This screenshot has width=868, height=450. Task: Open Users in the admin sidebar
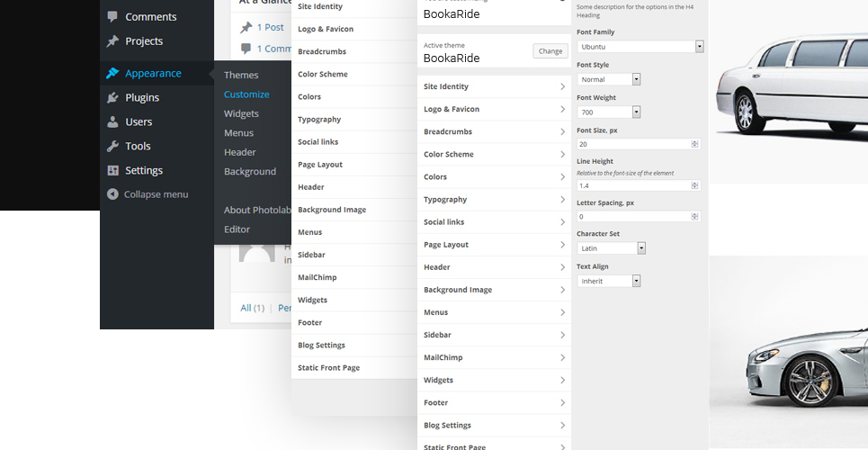(x=139, y=121)
